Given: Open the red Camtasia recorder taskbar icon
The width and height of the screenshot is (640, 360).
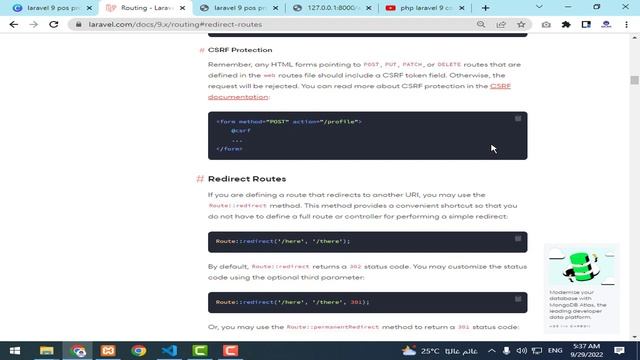Looking at the screenshot, I should click(231, 351).
